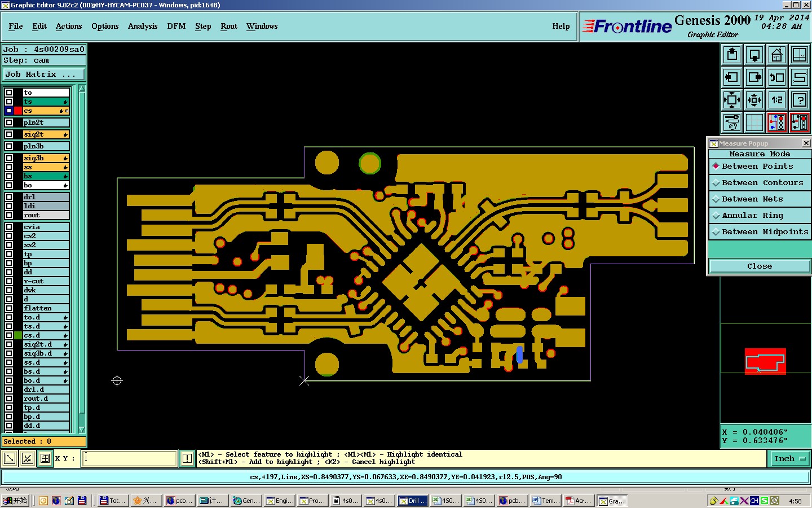Select the Annular Ring measure mode
Image resolution: width=812 pixels, height=508 pixels.
760,216
